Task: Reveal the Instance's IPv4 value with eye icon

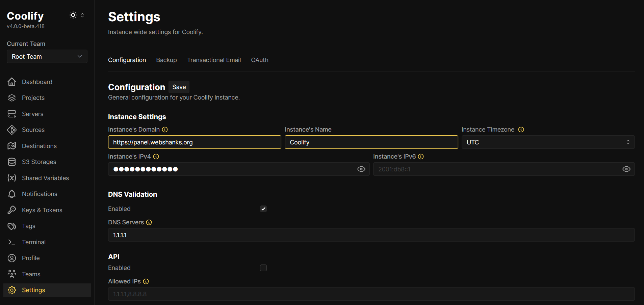Action: (361, 169)
